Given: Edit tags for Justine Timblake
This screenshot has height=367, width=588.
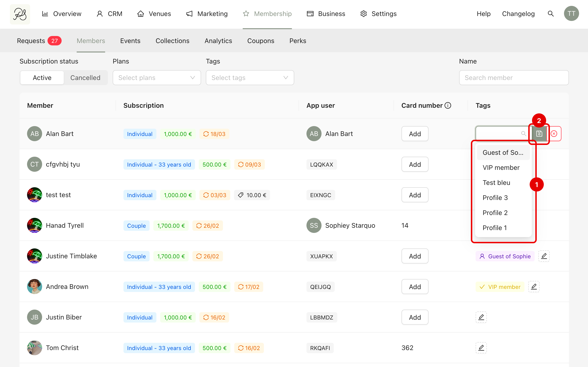Looking at the screenshot, I should coord(544,256).
